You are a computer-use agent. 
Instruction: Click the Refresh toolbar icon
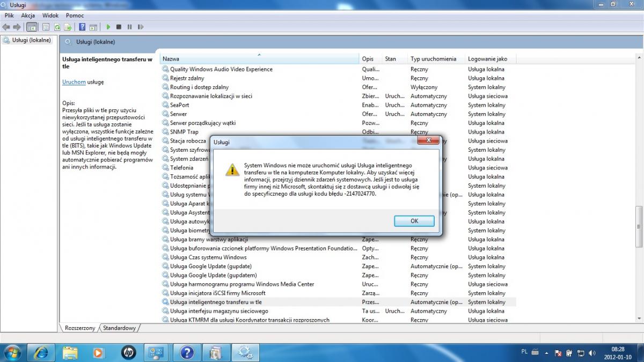click(57, 27)
